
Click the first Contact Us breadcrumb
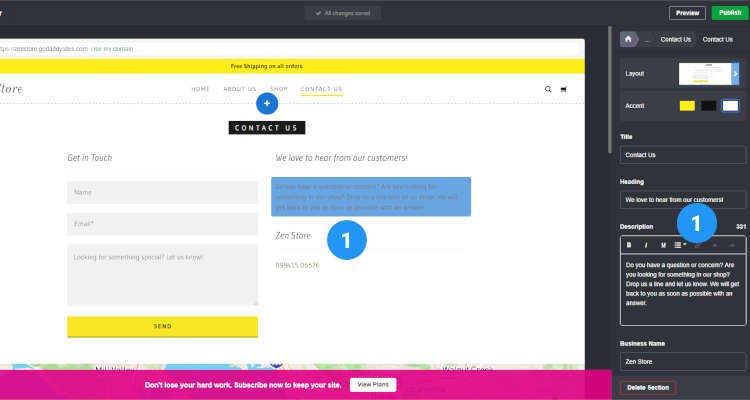(675, 39)
